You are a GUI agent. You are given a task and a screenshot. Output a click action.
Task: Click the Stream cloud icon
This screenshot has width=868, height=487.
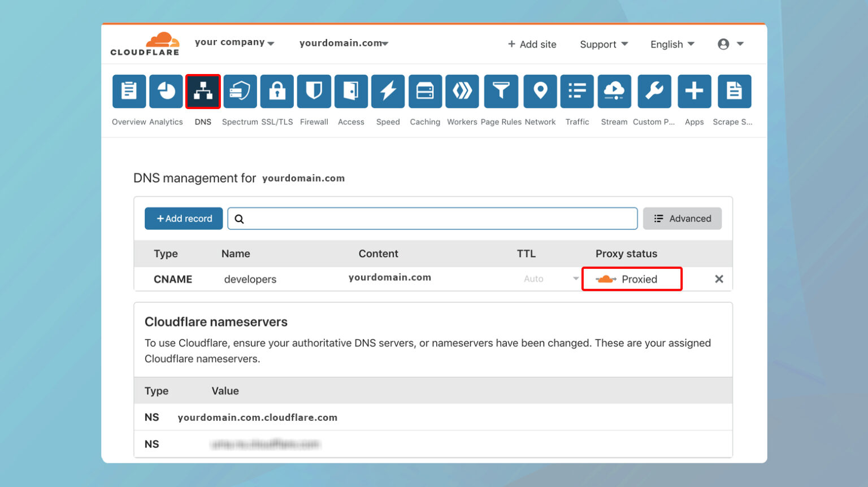614,91
